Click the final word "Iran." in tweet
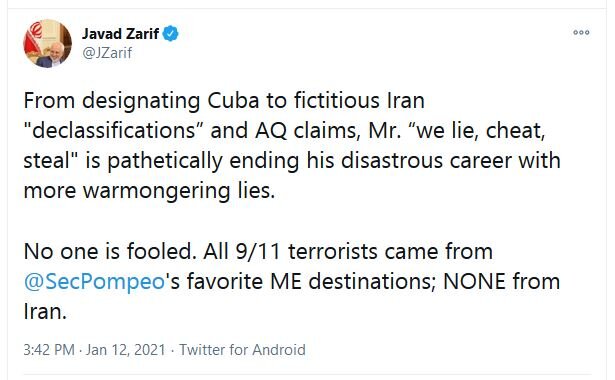 (x=45, y=312)
